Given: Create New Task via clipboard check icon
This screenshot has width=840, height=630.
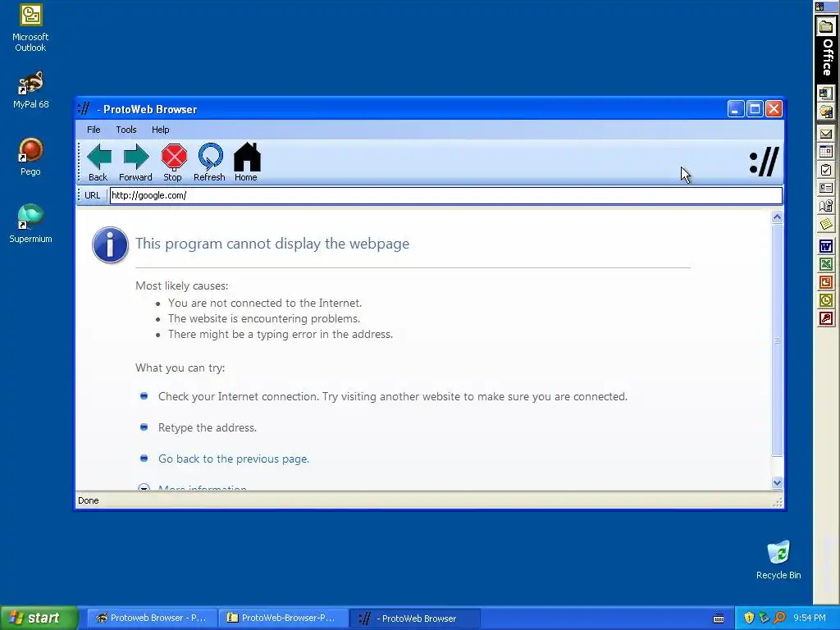Looking at the screenshot, I should tap(825, 171).
